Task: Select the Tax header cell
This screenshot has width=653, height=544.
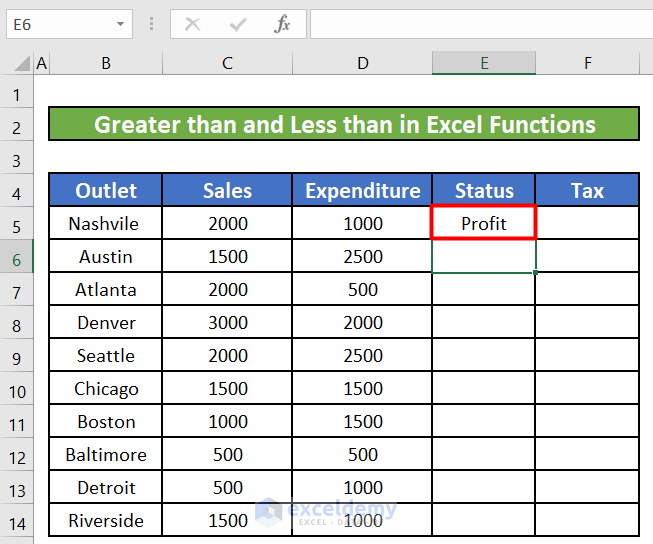Action: click(587, 191)
